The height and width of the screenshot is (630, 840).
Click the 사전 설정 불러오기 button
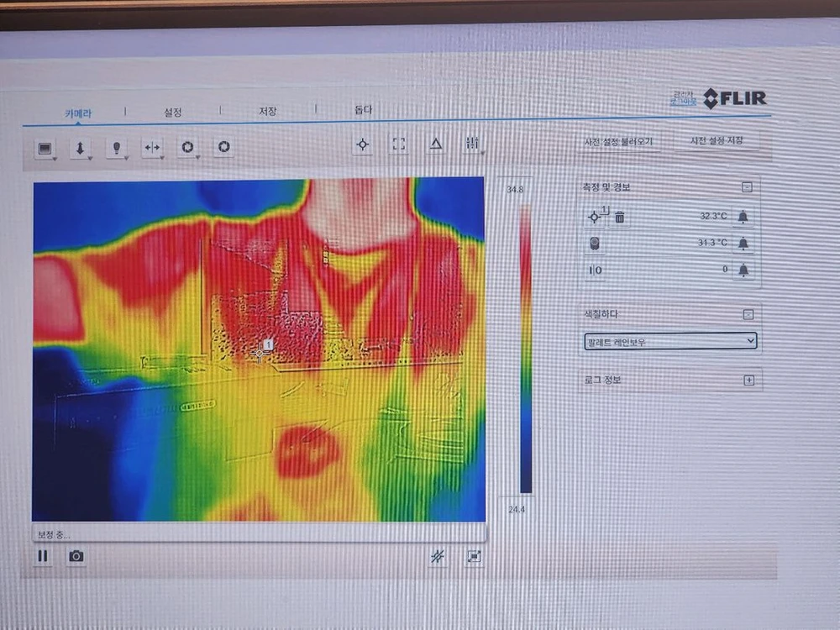tap(618, 142)
